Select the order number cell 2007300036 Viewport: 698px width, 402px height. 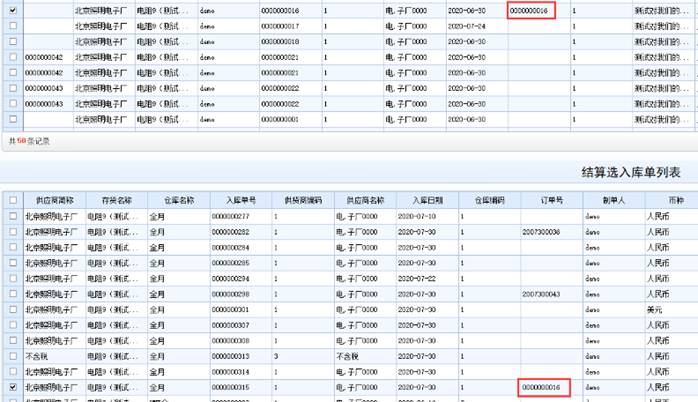541,231
